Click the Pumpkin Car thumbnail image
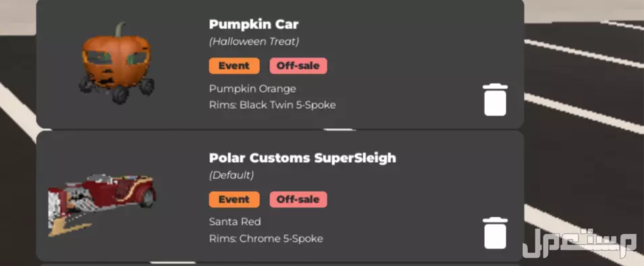 coord(117,62)
